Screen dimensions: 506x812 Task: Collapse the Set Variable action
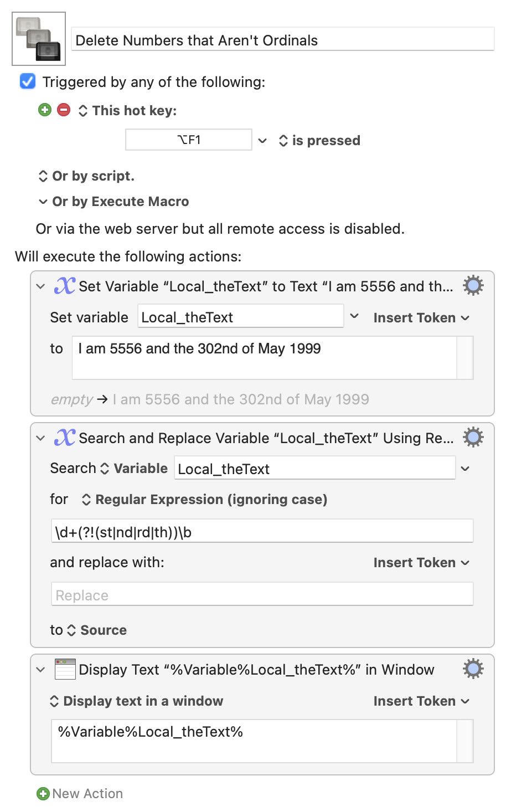click(x=40, y=286)
